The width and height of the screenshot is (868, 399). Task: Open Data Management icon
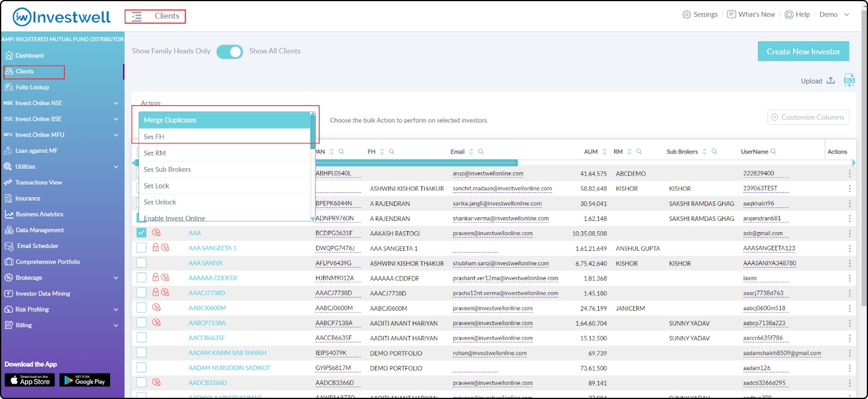point(9,230)
